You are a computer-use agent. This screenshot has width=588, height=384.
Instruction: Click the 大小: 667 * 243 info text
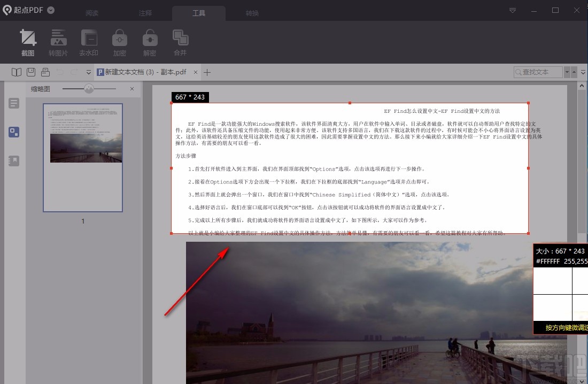[x=560, y=251]
